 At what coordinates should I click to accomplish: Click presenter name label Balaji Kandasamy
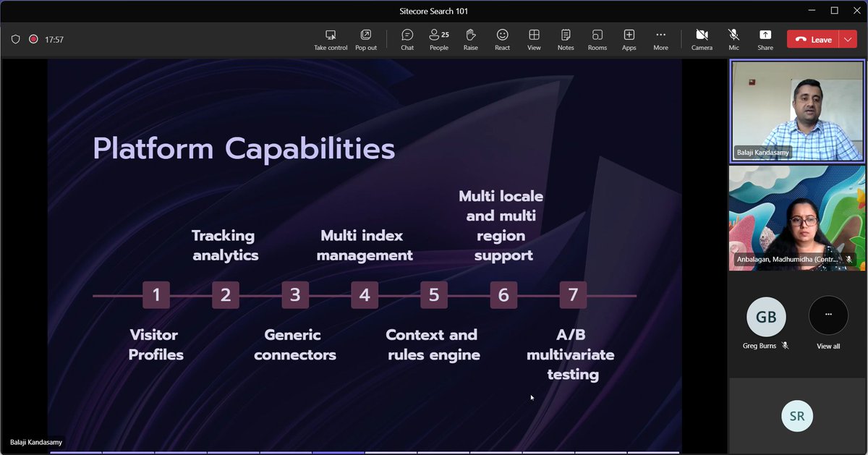click(36, 442)
